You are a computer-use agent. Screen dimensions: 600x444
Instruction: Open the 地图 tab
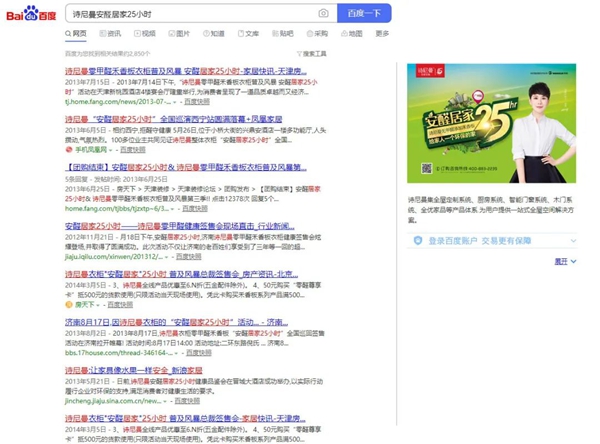[352, 34]
